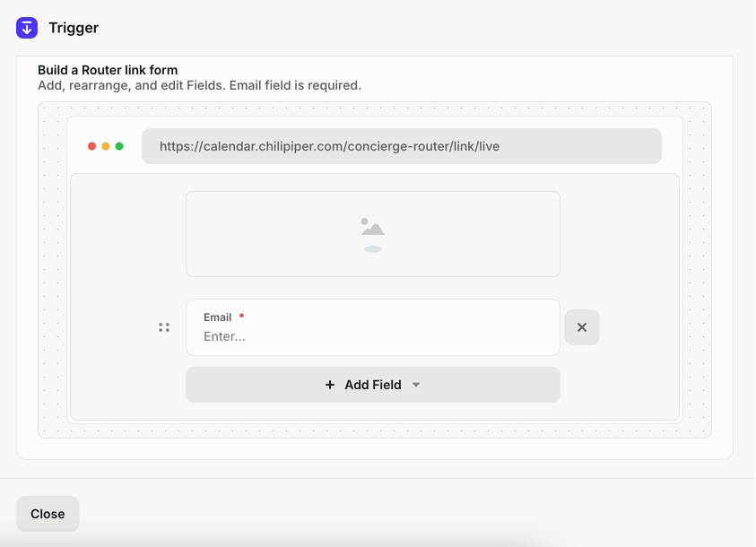
Task: Click the yellow window dot
Action: point(106,146)
